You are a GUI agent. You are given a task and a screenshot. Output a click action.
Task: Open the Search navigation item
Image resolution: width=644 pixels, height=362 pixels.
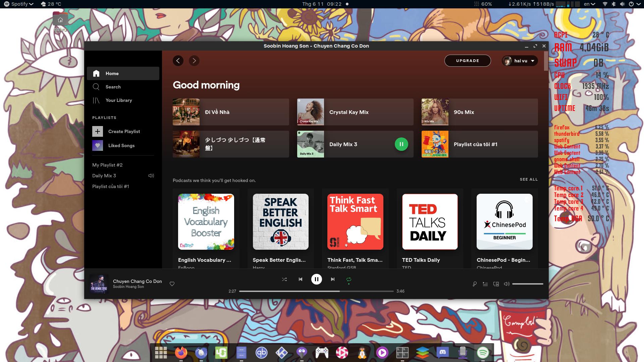point(123,87)
